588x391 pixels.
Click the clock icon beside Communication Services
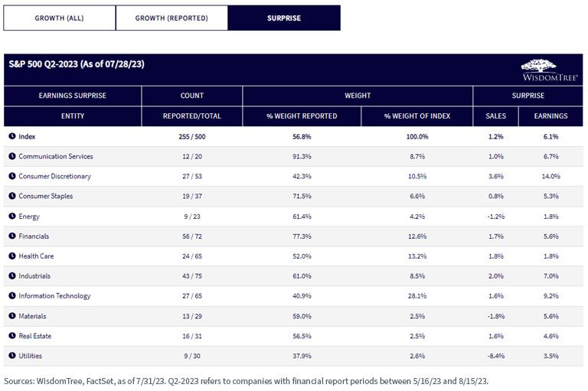coord(12,156)
